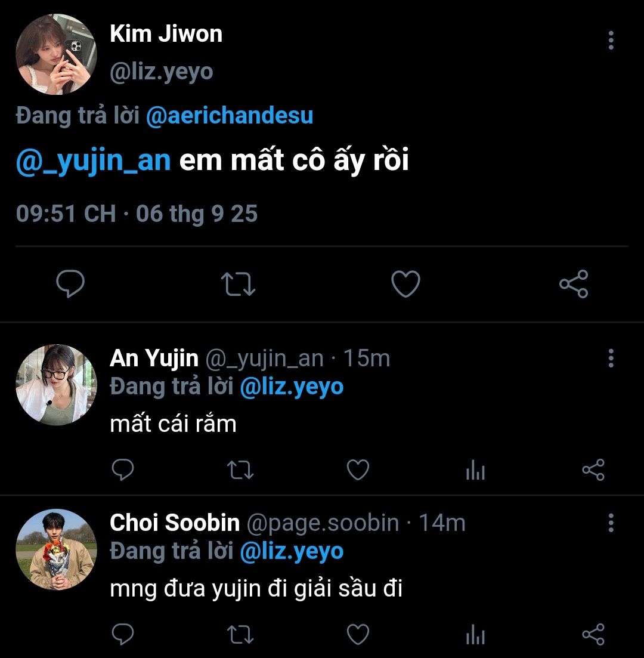Like An Yujin's reply

click(x=358, y=470)
